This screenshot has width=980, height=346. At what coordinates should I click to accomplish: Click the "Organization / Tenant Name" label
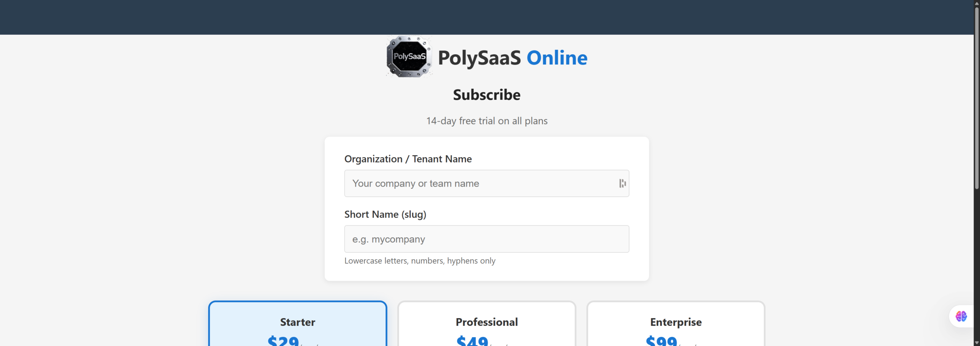pyautogui.click(x=408, y=159)
